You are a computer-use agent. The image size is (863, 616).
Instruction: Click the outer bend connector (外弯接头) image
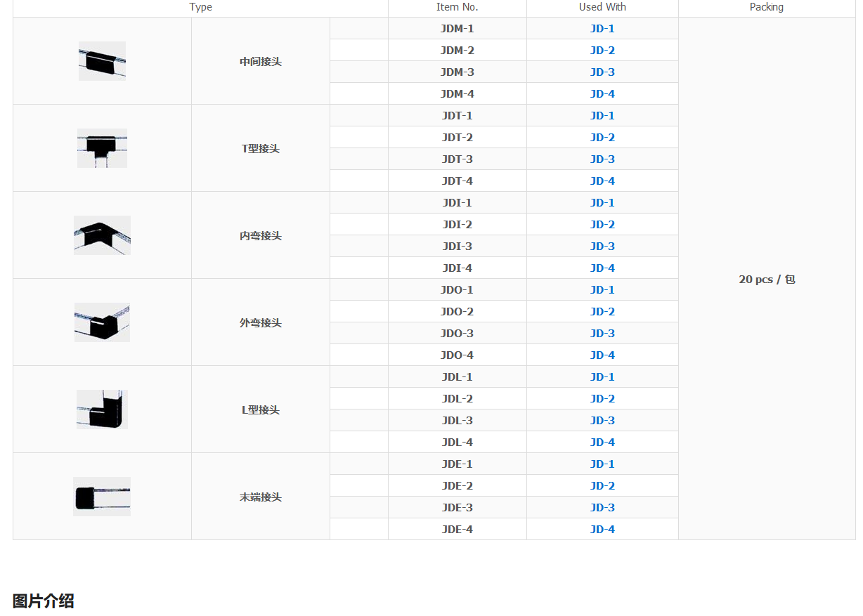click(102, 322)
